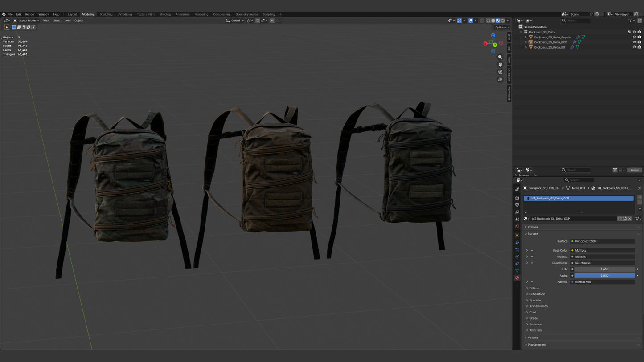Expand the Subsurface section
644x362 pixels.
click(537, 294)
